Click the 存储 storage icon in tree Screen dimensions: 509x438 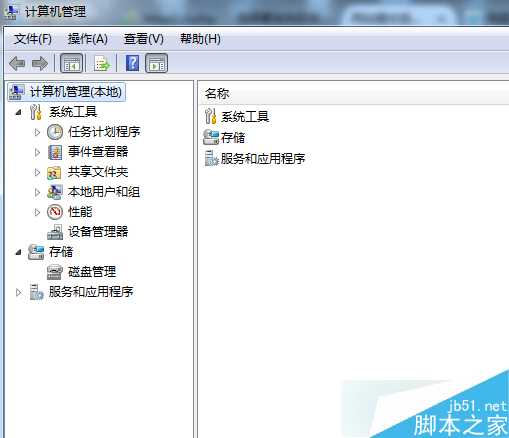point(36,252)
